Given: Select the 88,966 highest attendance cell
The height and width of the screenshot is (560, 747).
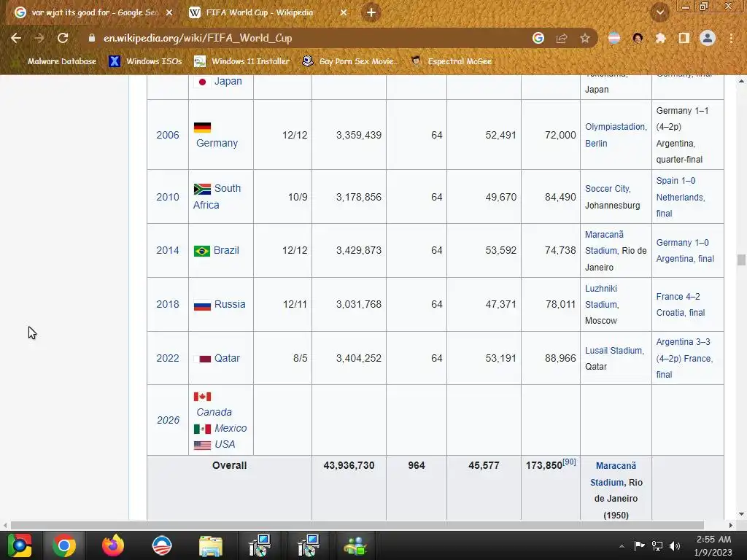Looking at the screenshot, I should click(551, 358).
